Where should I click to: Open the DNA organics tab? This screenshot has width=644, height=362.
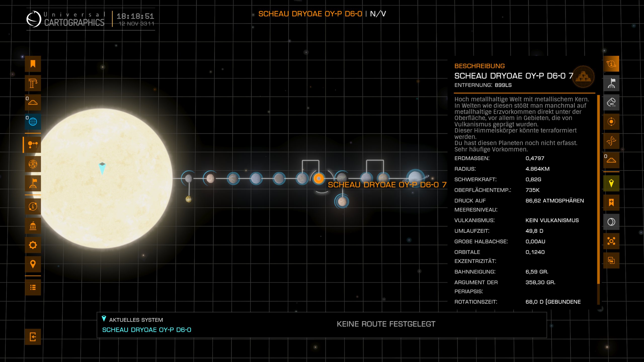point(611,141)
